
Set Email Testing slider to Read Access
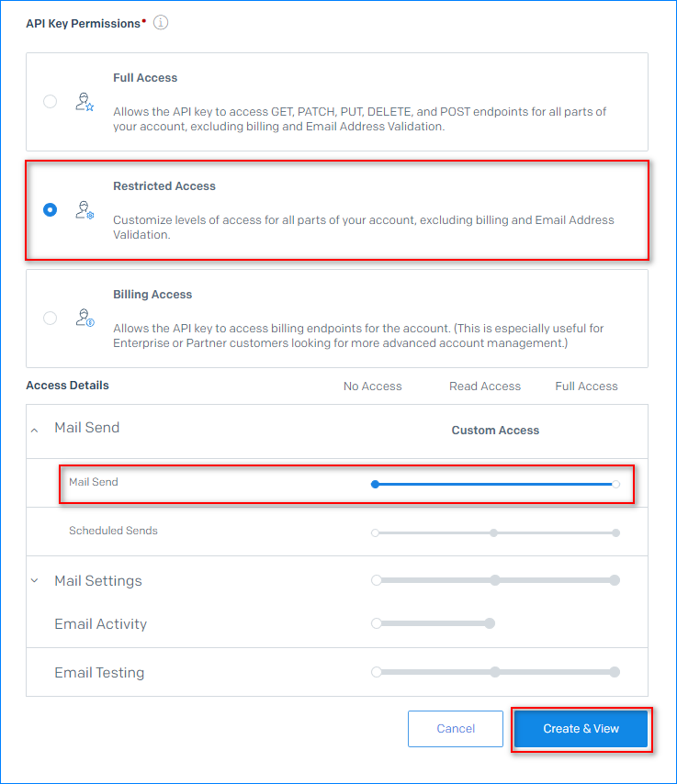(495, 672)
